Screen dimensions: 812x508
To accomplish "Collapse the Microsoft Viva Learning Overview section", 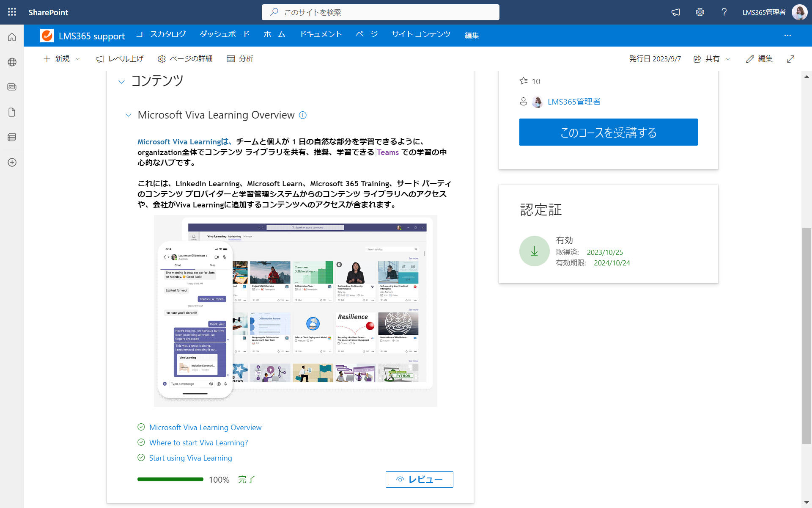I will point(128,115).
